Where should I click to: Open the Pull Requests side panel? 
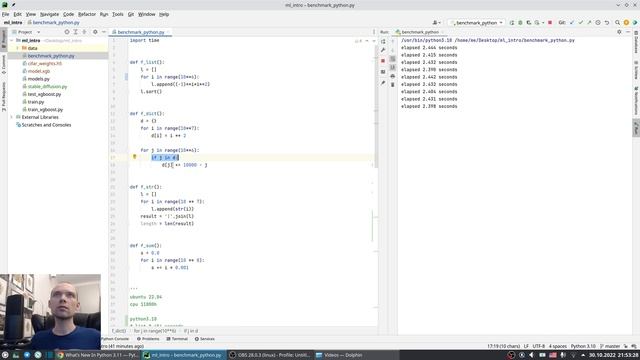pyautogui.click(x=4, y=97)
